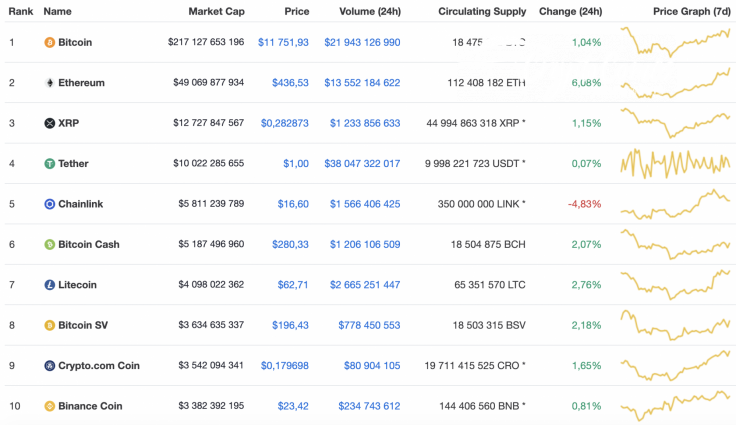Image resolution: width=736 pixels, height=425 pixels.
Task: Click Ethereum volume $13 552 184 622
Action: [362, 83]
